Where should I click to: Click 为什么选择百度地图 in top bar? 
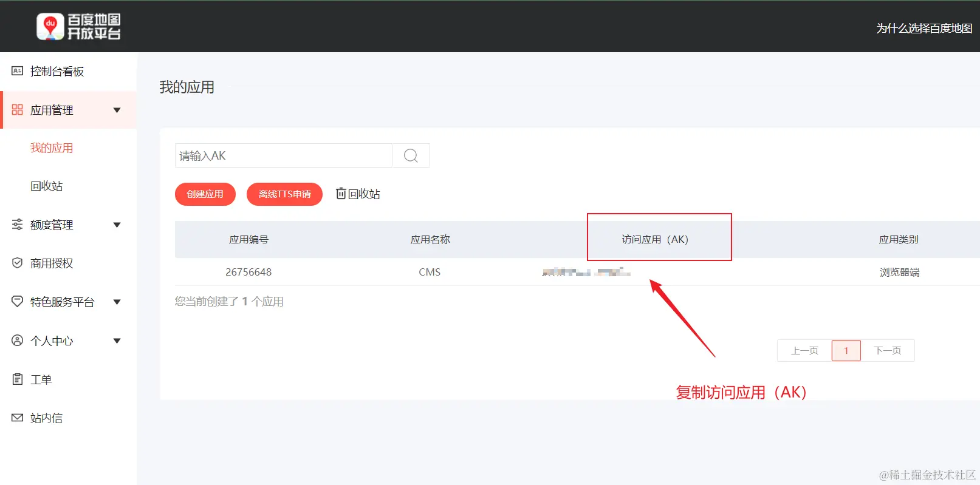pyautogui.click(x=924, y=28)
